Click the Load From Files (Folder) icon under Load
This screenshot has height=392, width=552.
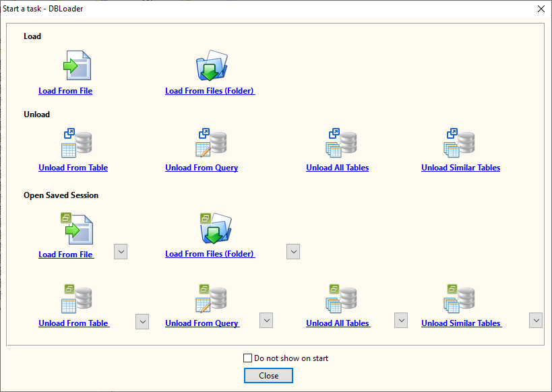(x=212, y=65)
